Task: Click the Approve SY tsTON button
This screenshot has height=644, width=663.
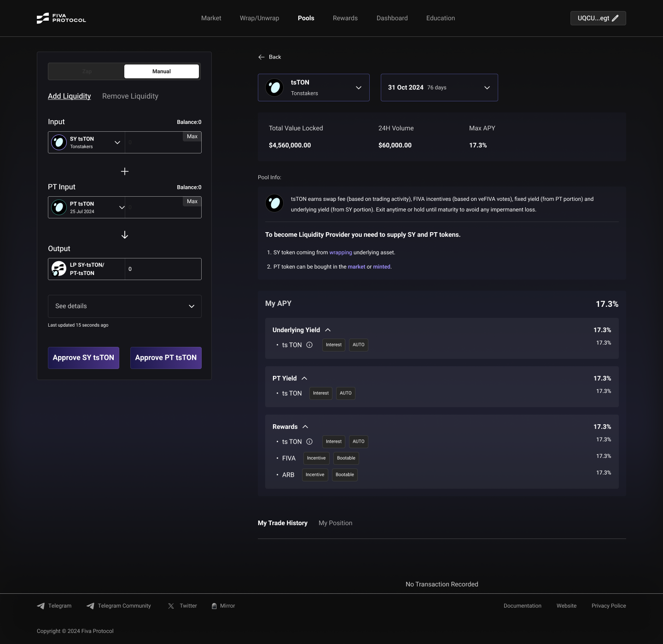Action: point(83,357)
